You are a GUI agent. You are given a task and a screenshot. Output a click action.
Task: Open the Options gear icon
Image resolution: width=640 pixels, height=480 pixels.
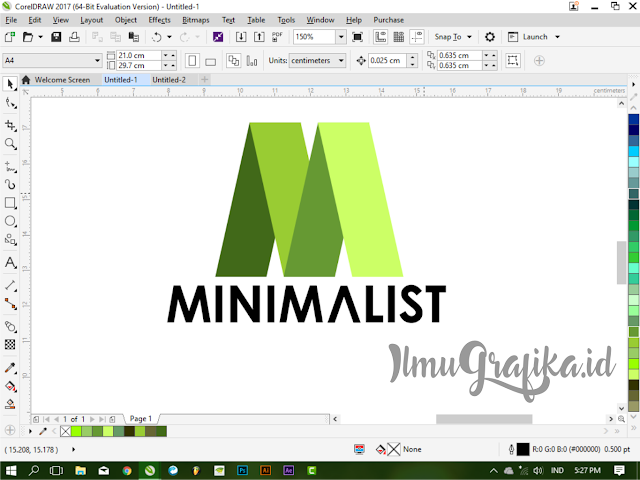click(490, 37)
